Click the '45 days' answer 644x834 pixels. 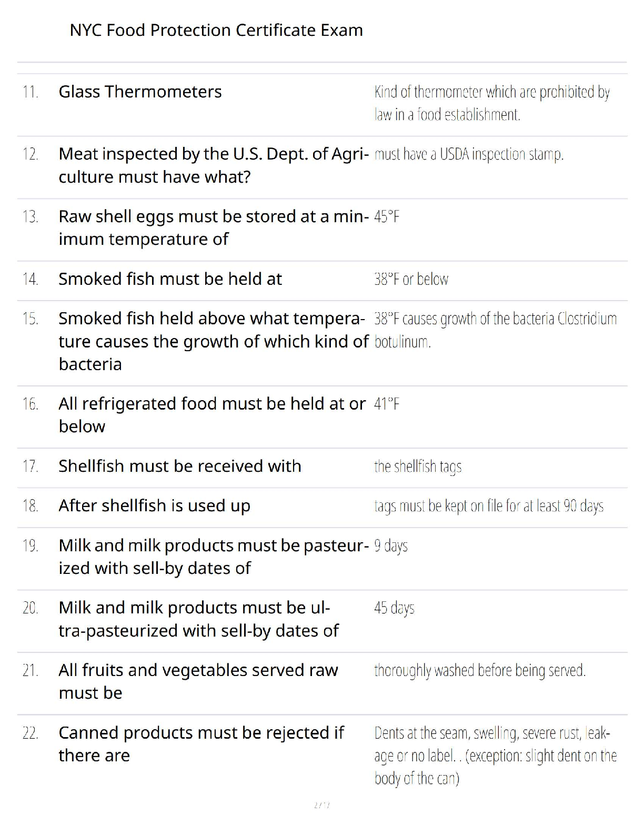coord(394,608)
